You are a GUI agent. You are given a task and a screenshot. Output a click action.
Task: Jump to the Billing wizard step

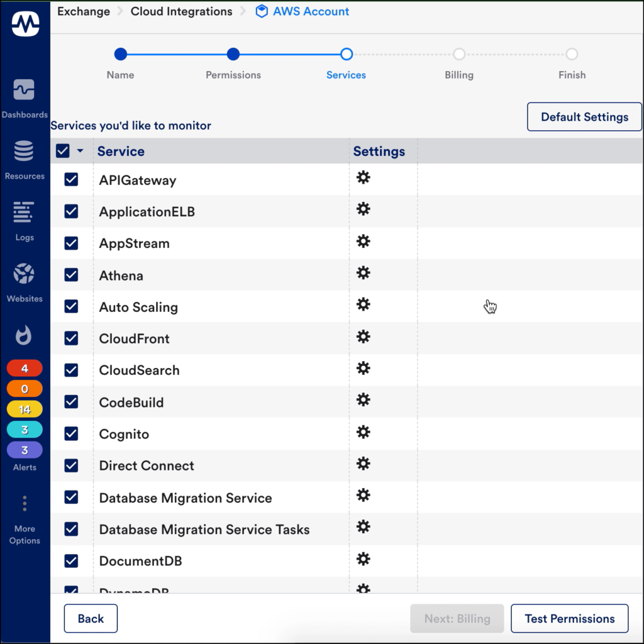point(459,54)
